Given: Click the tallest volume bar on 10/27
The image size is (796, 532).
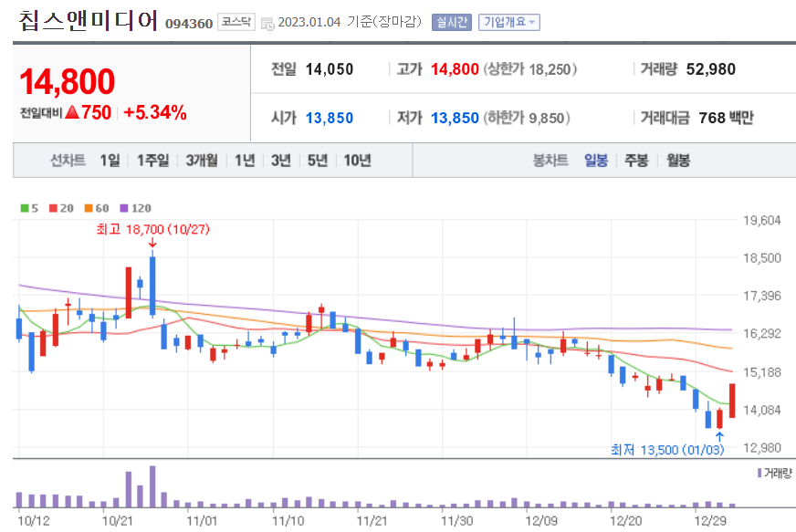Looking at the screenshot, I should click(x=152, y=486).
